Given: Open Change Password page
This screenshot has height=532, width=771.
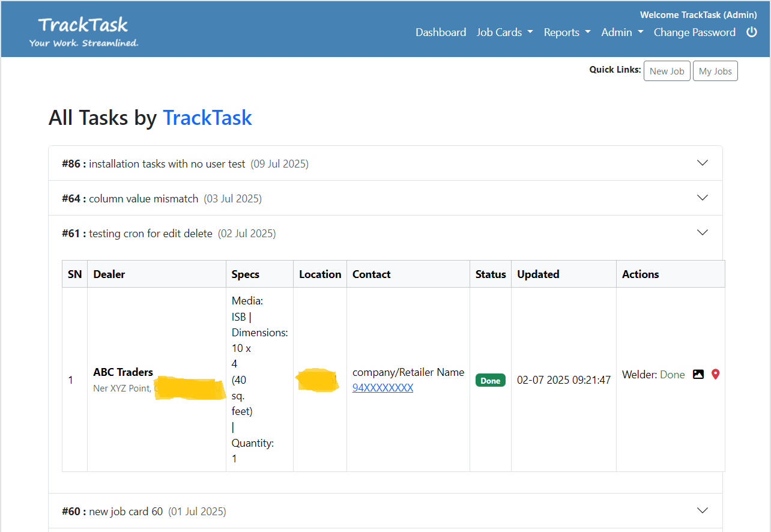Looking at the screenshot, I should [694, 32].
